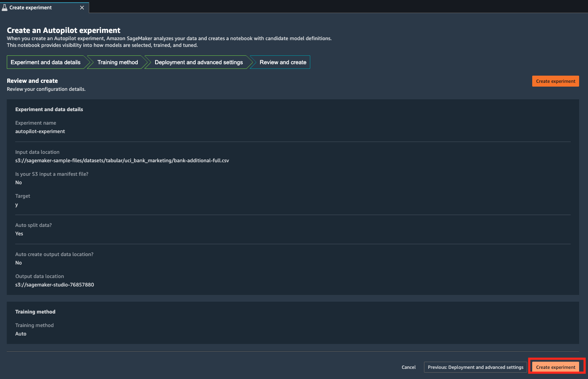Open Deployment and advanced settings step

(x=199, y=62)
